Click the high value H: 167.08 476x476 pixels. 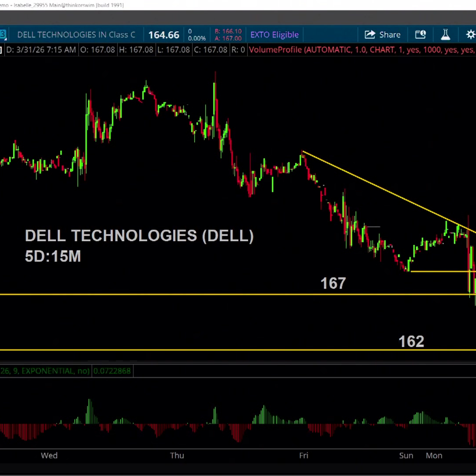[136, 50]
